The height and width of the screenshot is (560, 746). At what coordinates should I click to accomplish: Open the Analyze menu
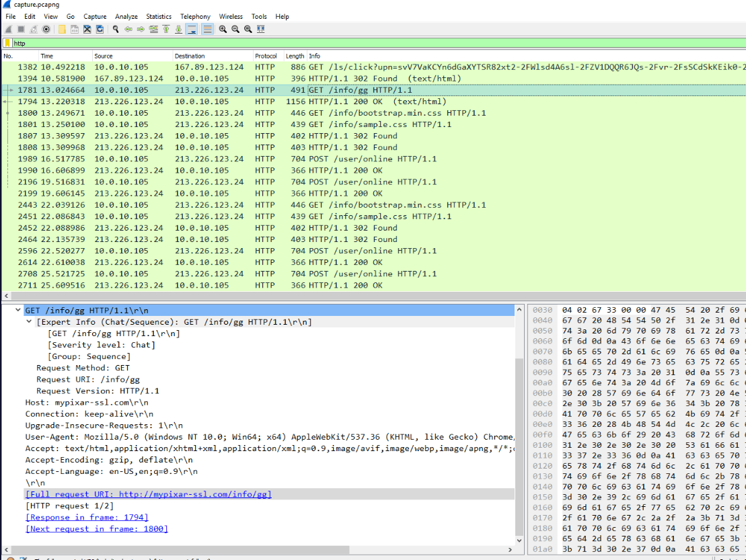pyautogui.click(x=126, y=16)
